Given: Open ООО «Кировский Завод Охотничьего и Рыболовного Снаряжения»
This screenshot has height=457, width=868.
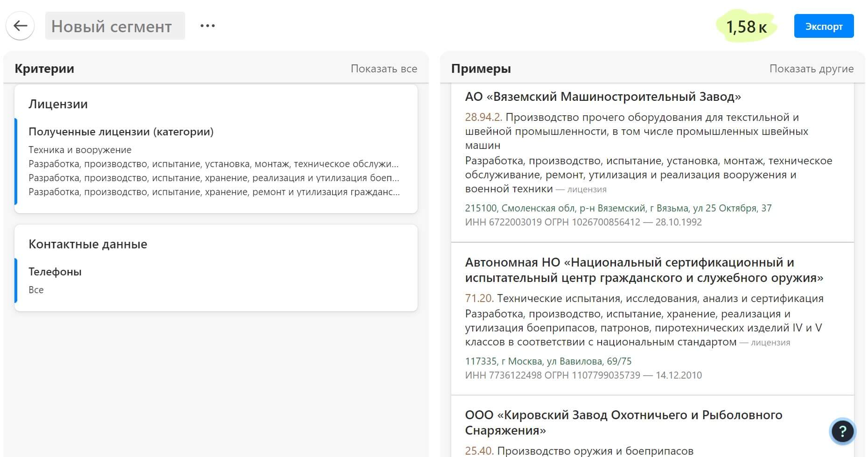Looking at the screenshot, I should [x=623, y=422].
